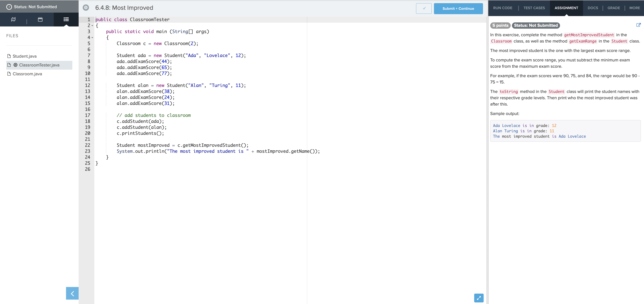This screenshot has height=304, width=644.
Task: Open the map view icon in the sidebar
Action: click(13, 19)
